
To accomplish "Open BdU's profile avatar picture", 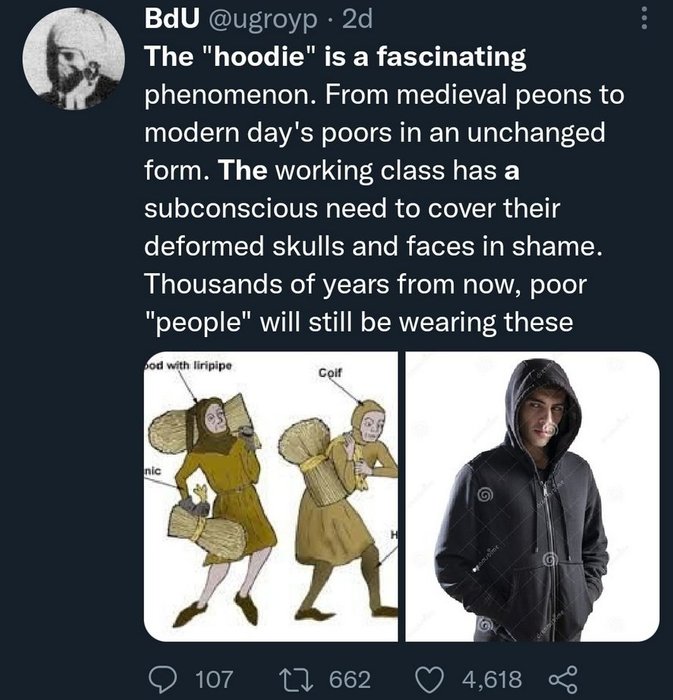I will point(74,58).
